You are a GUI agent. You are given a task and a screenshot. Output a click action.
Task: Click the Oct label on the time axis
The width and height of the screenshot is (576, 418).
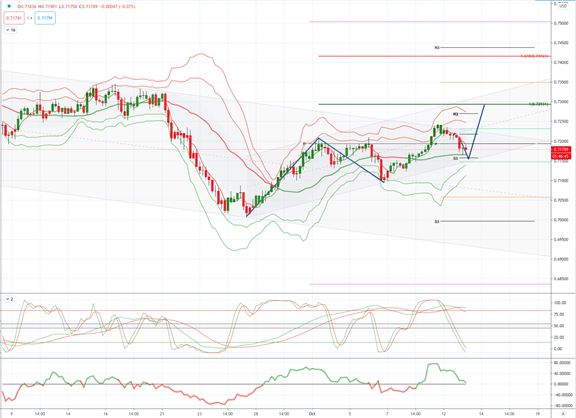(312, 414)
